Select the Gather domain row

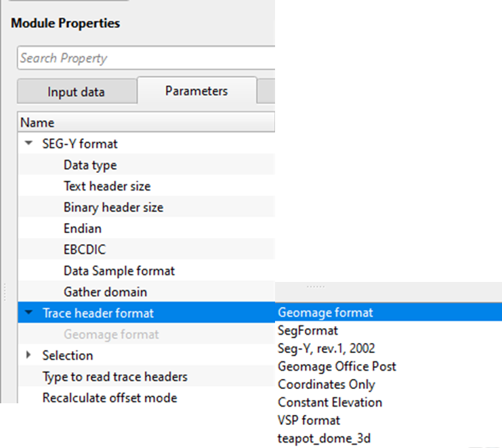click(105, 292)
